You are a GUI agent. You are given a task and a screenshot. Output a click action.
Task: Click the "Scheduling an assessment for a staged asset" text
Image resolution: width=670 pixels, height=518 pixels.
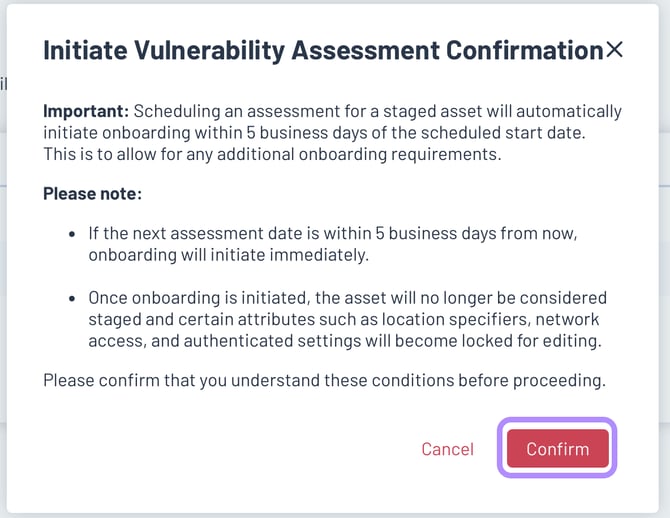(300, 111)
